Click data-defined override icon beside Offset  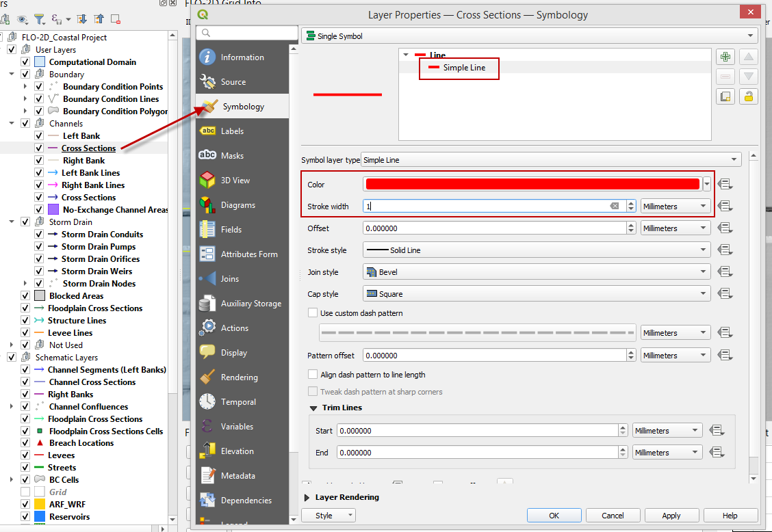tap(726, 228)
